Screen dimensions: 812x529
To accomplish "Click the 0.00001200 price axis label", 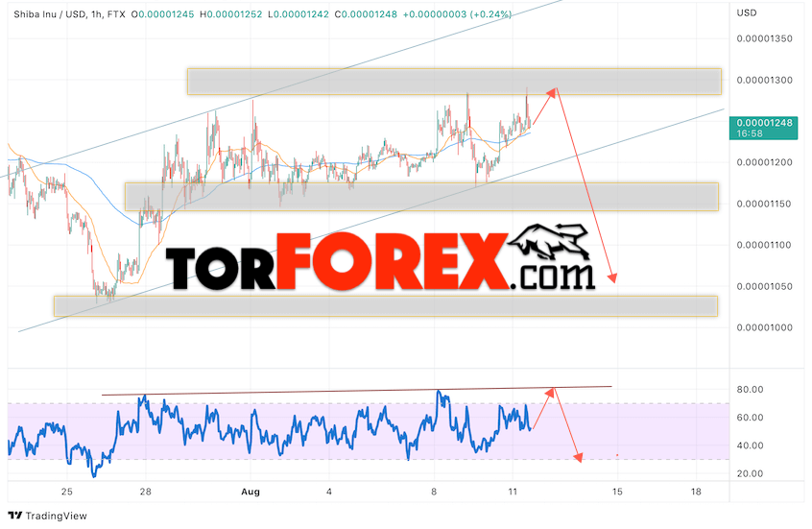I will 764,162.
